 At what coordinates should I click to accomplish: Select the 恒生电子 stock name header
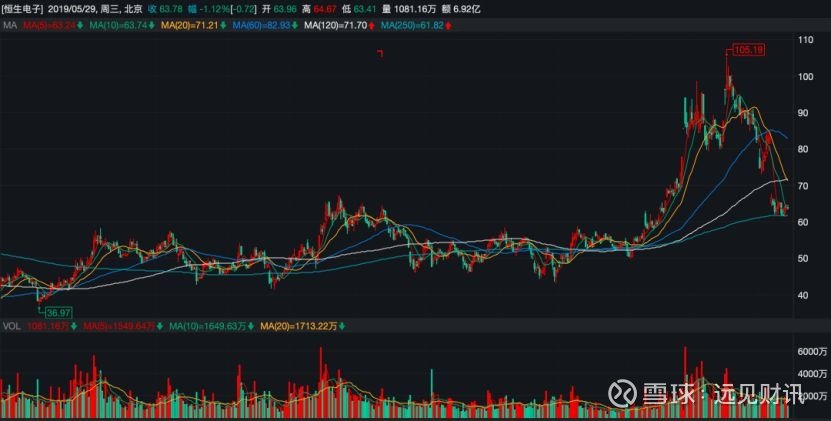click(x=22, y=6)
